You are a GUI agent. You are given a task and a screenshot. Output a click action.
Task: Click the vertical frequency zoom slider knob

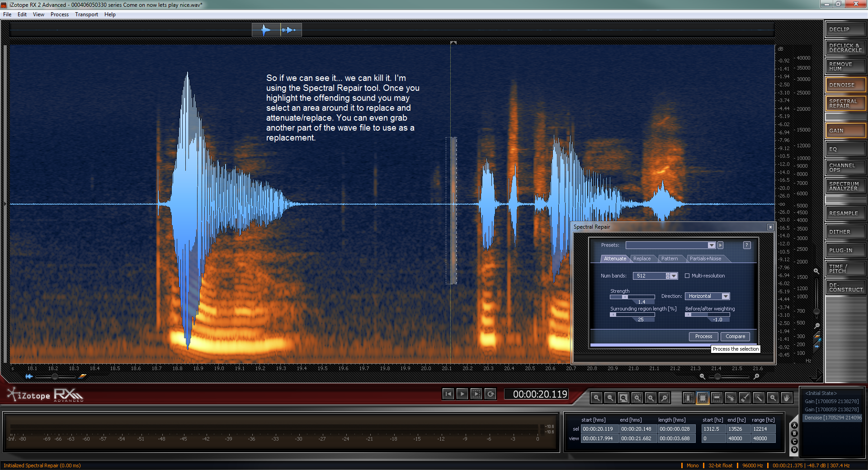tap(816, 311)
